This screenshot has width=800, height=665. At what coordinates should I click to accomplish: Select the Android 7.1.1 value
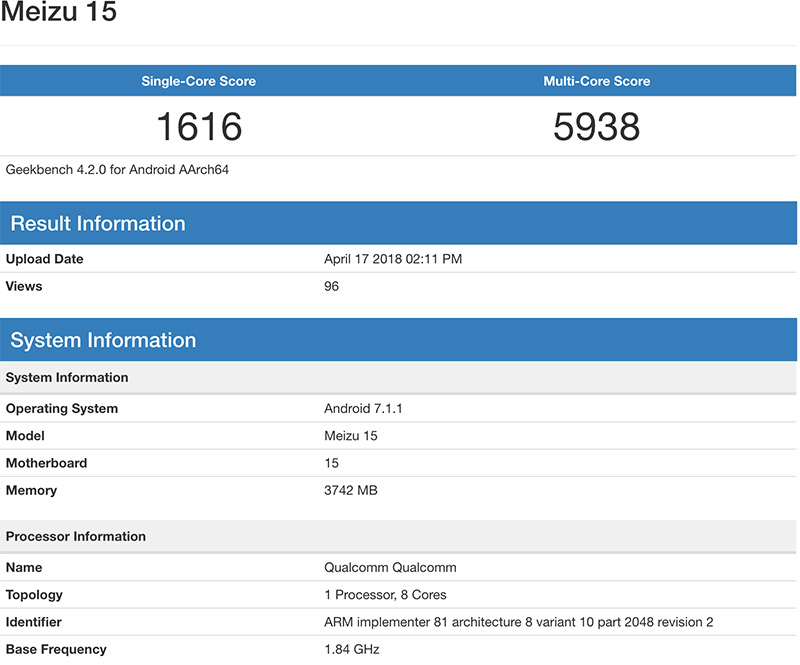click(363, 408)
